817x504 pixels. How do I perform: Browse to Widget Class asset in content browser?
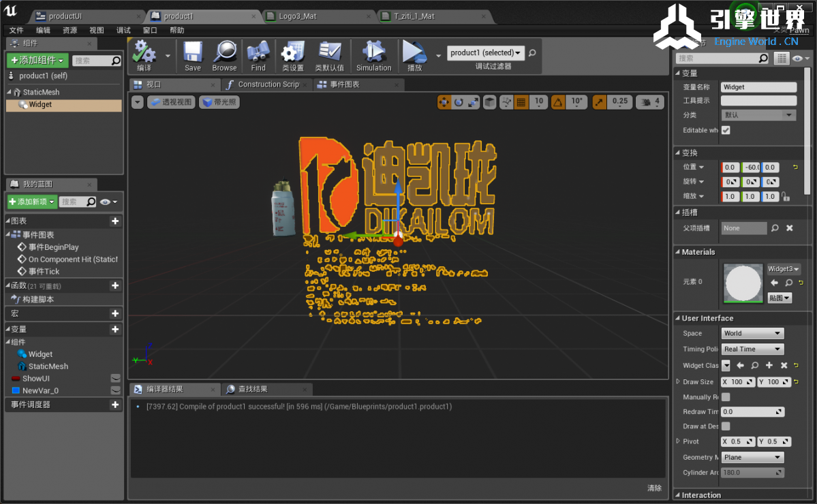tap(754, 366)
